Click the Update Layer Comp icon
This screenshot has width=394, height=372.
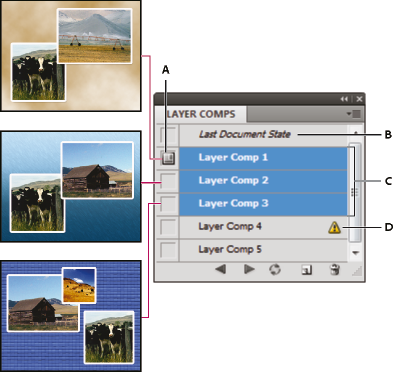275,269
